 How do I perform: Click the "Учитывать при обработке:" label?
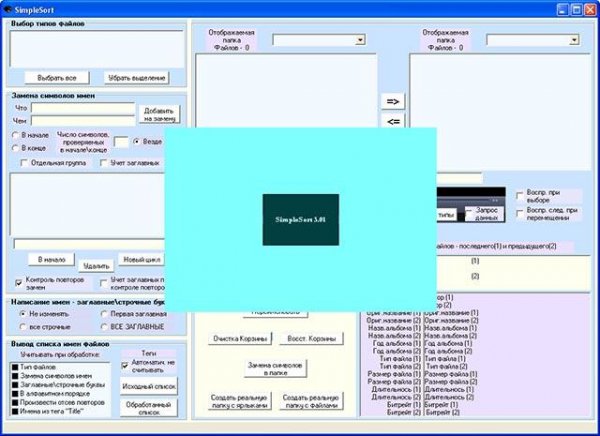click(60, 355)
